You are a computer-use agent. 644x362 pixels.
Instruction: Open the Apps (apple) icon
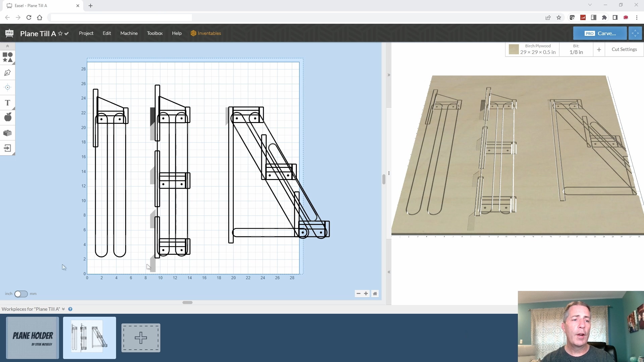pos(7,117)
